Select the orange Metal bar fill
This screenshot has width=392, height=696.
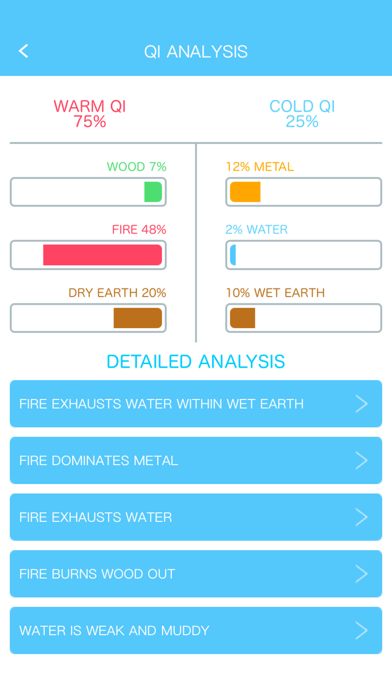point(245,192)
